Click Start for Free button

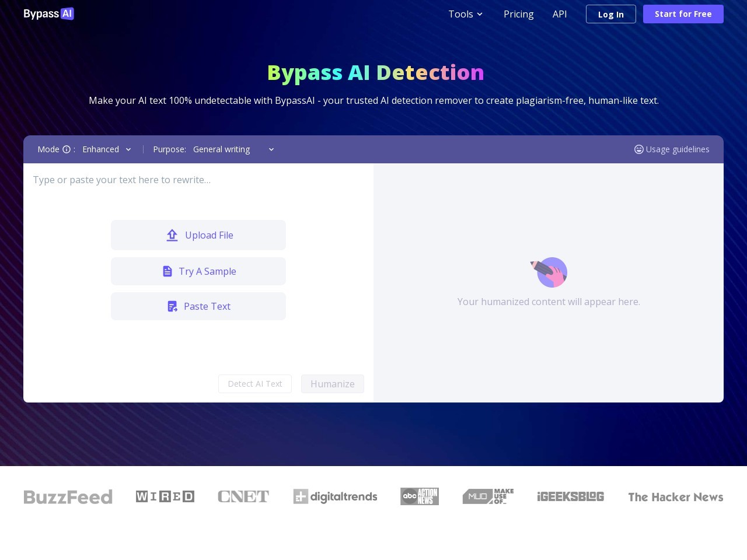pos(683,14)
